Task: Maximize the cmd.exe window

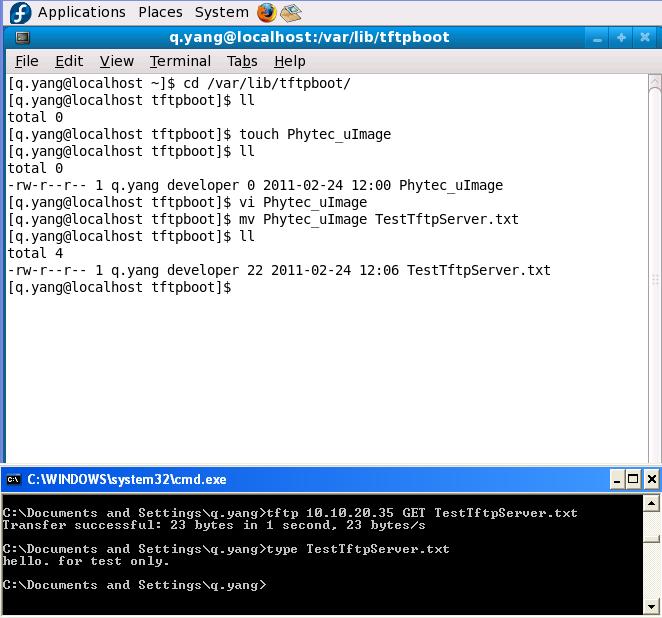Action: coord(633,480)
